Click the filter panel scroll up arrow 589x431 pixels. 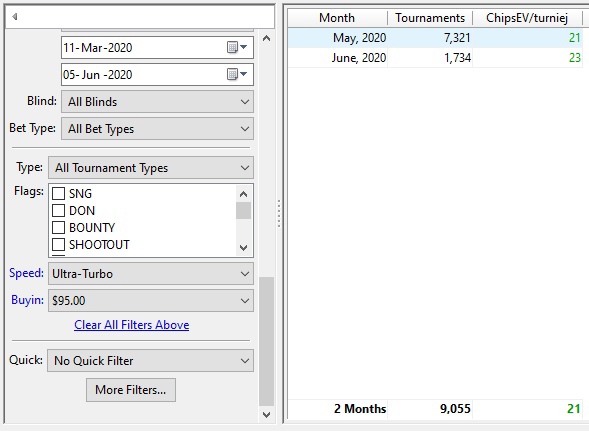(x=266, y=38)
